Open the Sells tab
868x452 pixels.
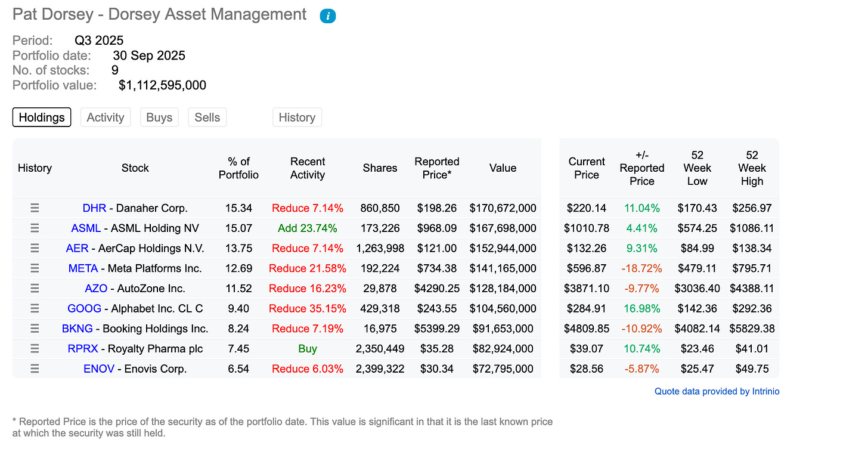tap(207, 117)
